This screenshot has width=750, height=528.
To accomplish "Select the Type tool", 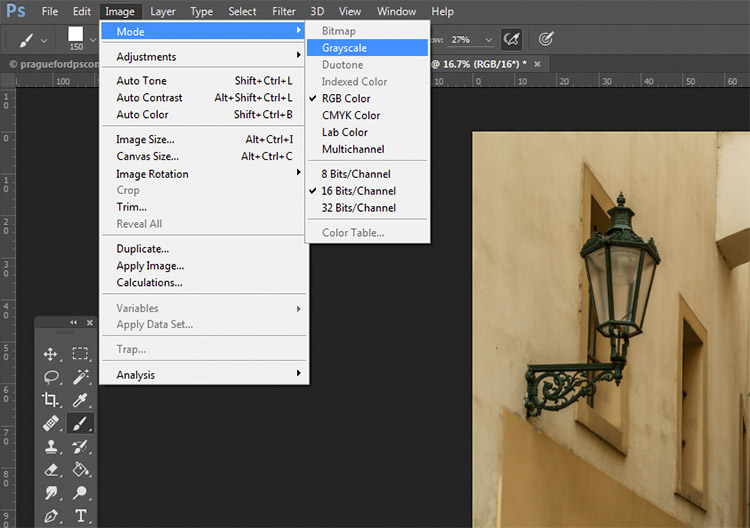I will 80,516.
